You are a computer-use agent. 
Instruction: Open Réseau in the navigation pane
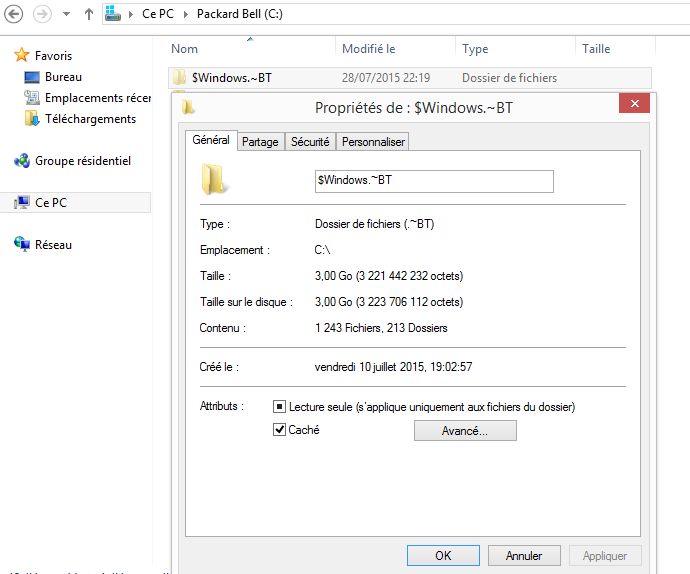[x=53, y=245]
